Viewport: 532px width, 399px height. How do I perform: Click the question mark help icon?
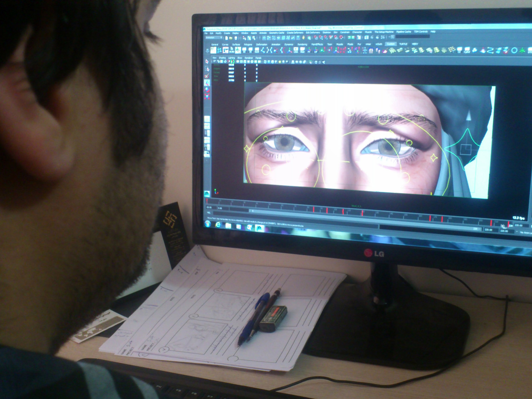point(298,38)
